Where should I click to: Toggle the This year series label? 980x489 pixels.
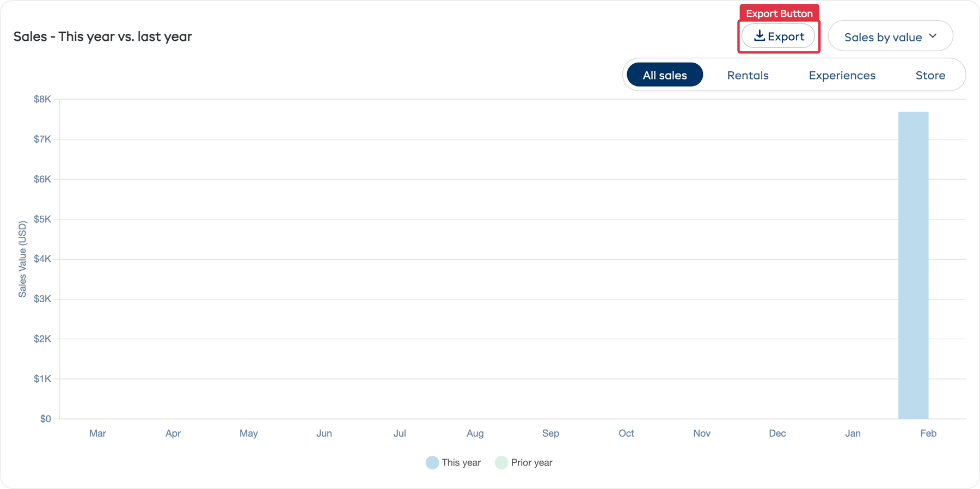point(461,463)
